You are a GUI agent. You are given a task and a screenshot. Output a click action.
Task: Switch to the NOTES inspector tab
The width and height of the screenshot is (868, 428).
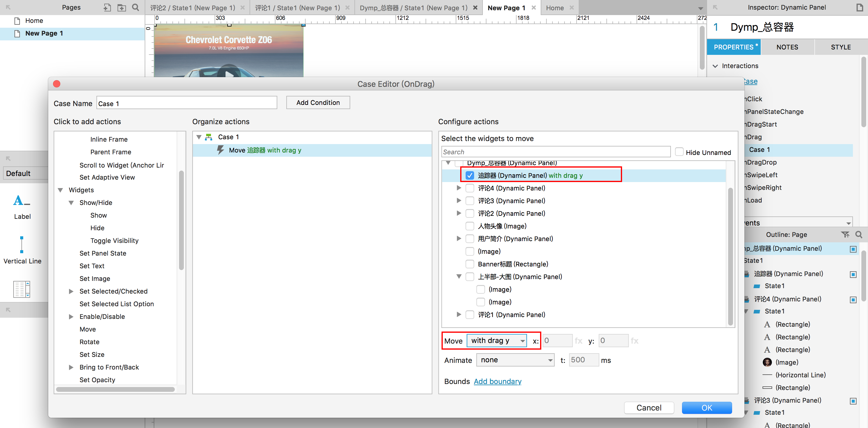(x=787, y=47)
